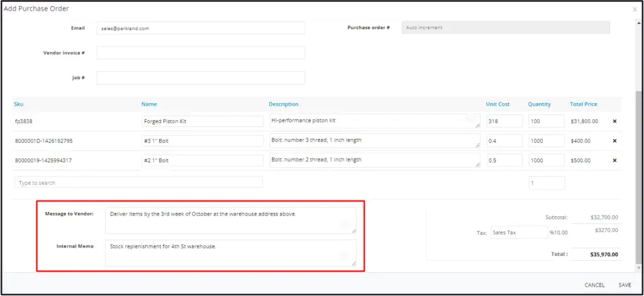Sort by Sku column header
Screen dimensions: 644x296
click(x=18, y=104)
